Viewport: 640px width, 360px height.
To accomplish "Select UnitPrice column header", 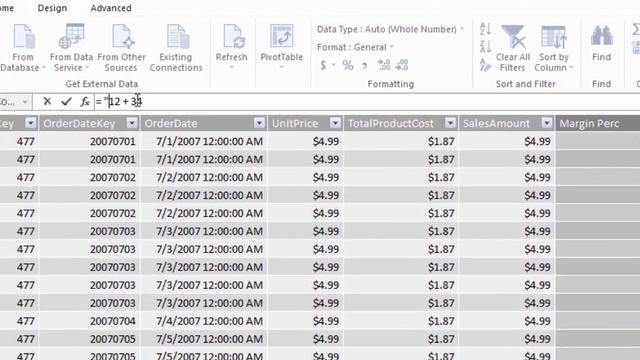I will click(x=306, y=123).
